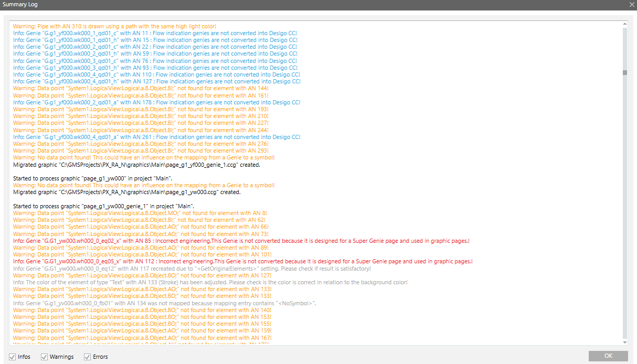
Task: Click the AN 117 GetOriginalElements info line
Action: pos(192,269)
